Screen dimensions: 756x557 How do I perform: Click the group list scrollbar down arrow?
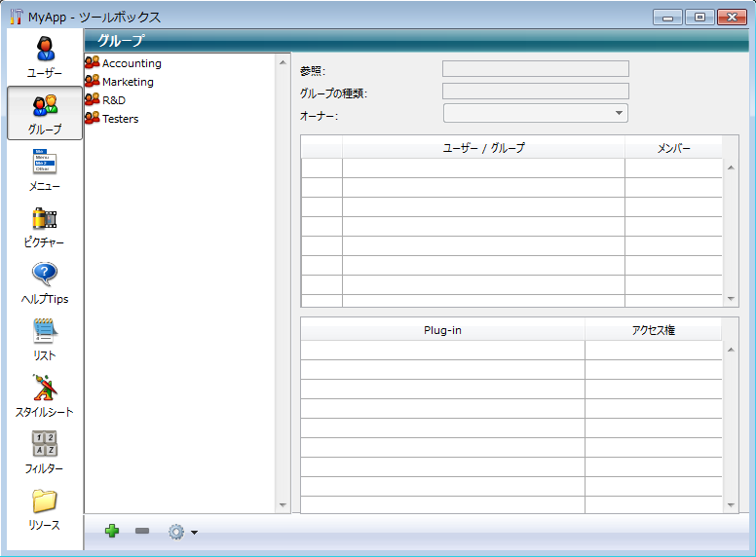[x=283, y=504]
